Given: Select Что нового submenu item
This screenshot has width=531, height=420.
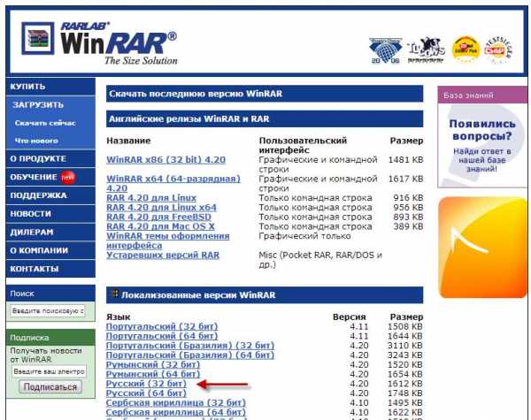Looking at the screenshot, I should click(x=36, y=141).
